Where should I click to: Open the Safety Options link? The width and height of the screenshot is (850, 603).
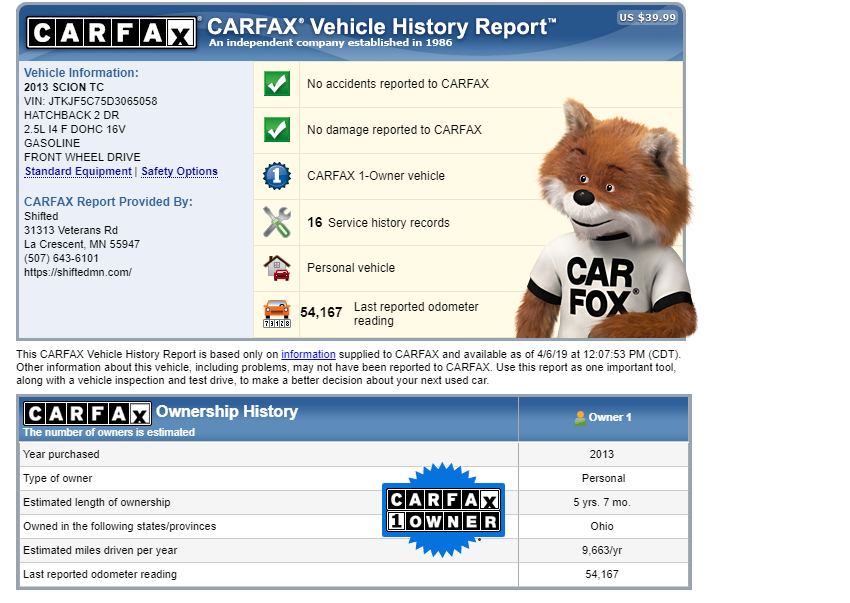click(x=179, y=171)
